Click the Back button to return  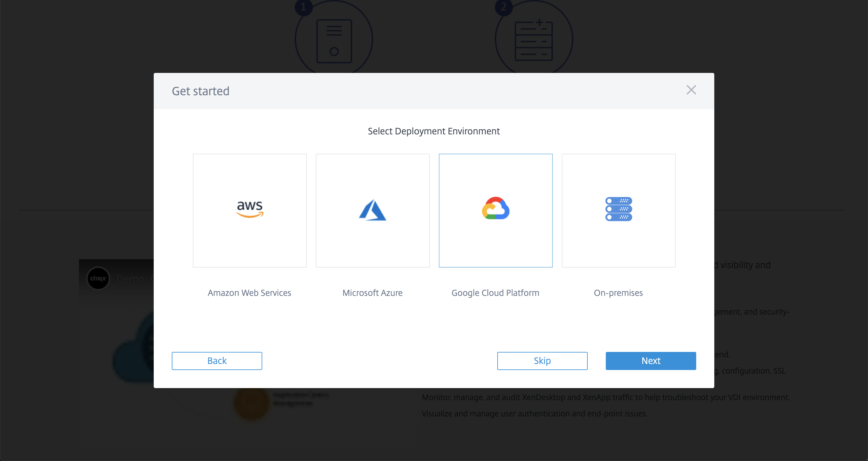click(217, 361)
